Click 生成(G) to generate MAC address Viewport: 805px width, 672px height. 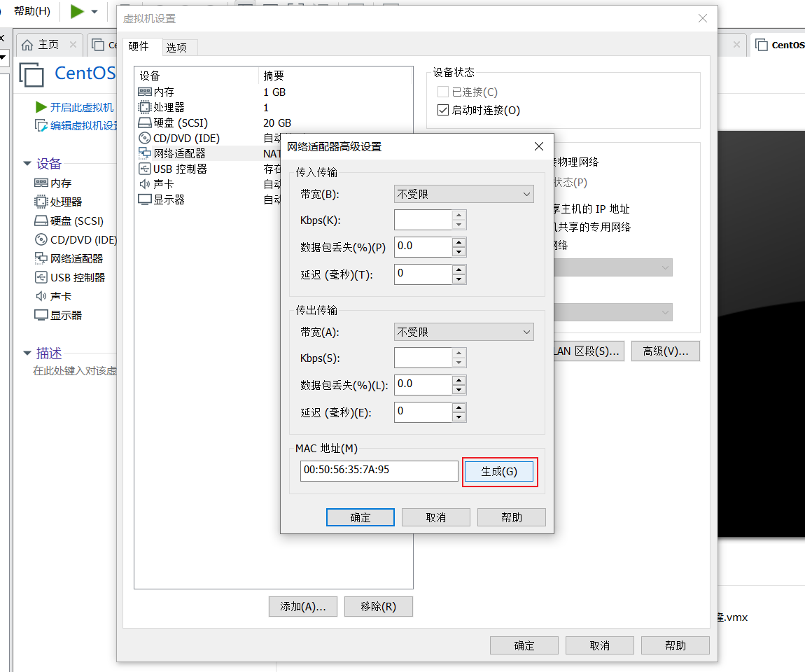(x=499, y=471)
